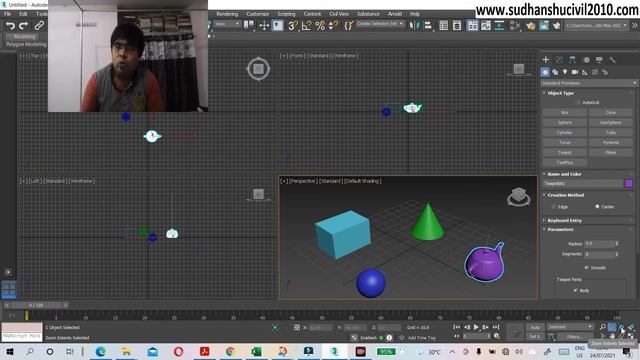
Task: Click the Mirror tool icon
Action: pyautogui.click(x=414, y=26)
